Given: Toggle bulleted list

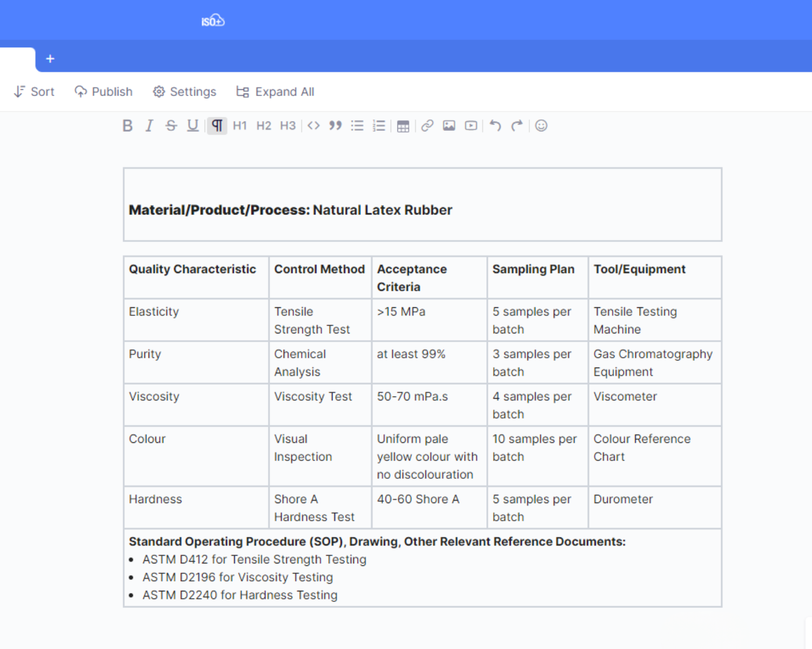Looking at the screenshot, I should click(357, 126).
